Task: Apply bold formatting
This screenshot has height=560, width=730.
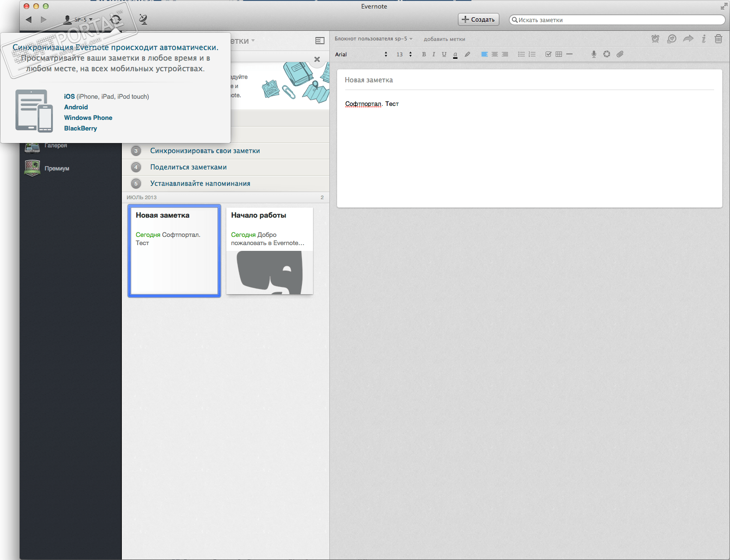Action: [x=424, y=54]
